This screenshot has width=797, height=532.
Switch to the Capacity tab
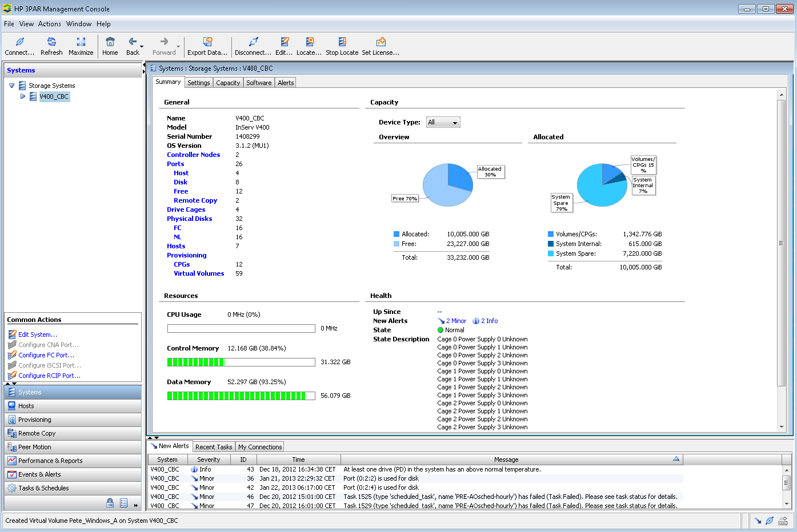pyautogui.click(x=228, y=83)
